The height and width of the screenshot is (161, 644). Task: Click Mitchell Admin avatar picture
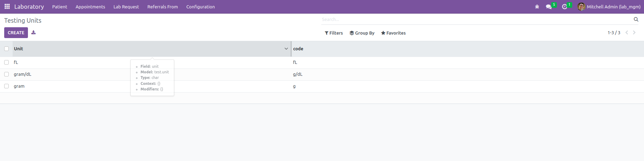(581, 7)
